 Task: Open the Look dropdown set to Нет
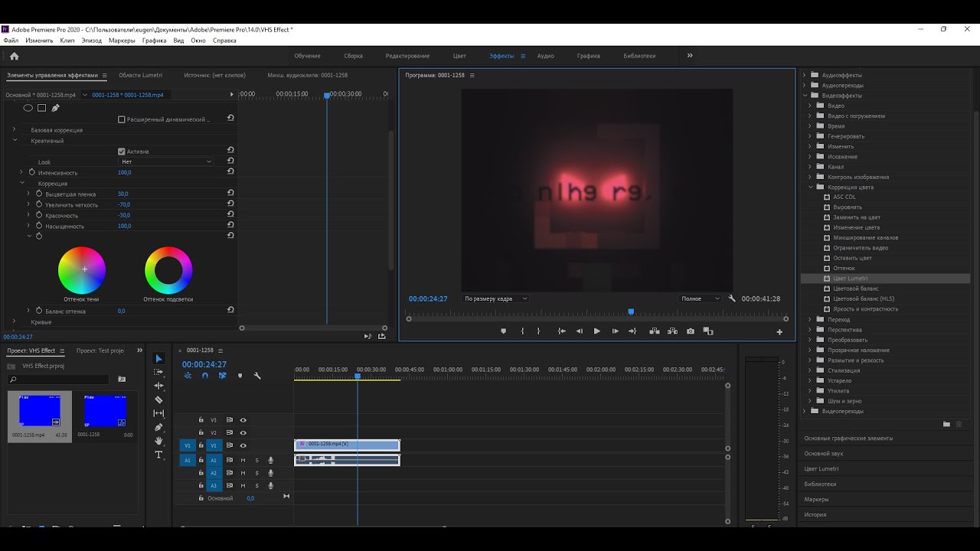166,161
